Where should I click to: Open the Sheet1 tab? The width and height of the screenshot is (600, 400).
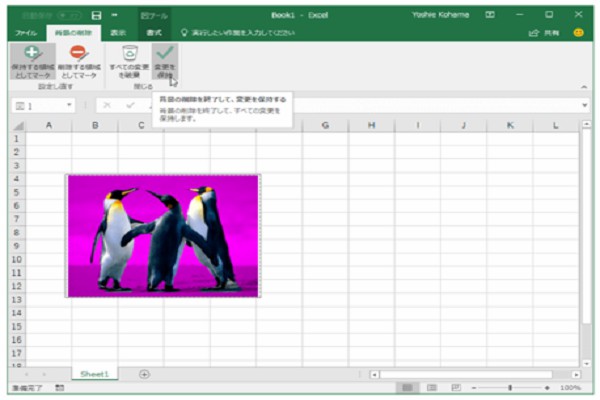(95, 374)
